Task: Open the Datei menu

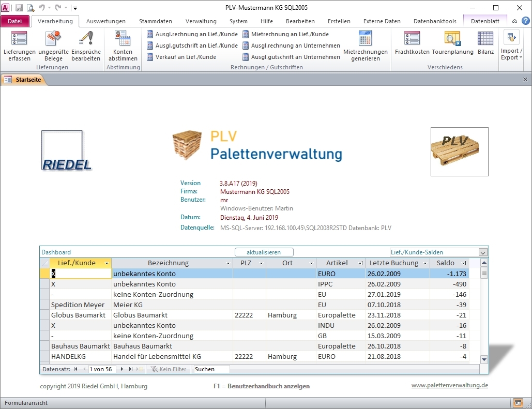Action: click(x=15, y=21)
